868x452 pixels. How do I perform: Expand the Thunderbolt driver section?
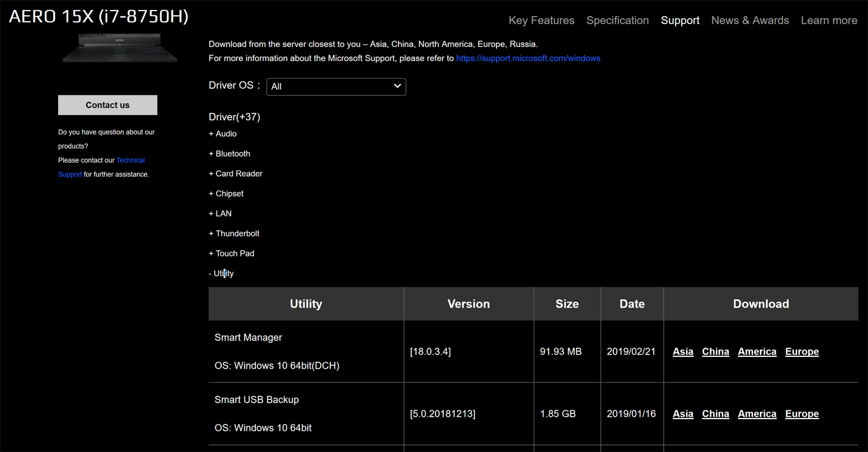(x=234, y=234)
